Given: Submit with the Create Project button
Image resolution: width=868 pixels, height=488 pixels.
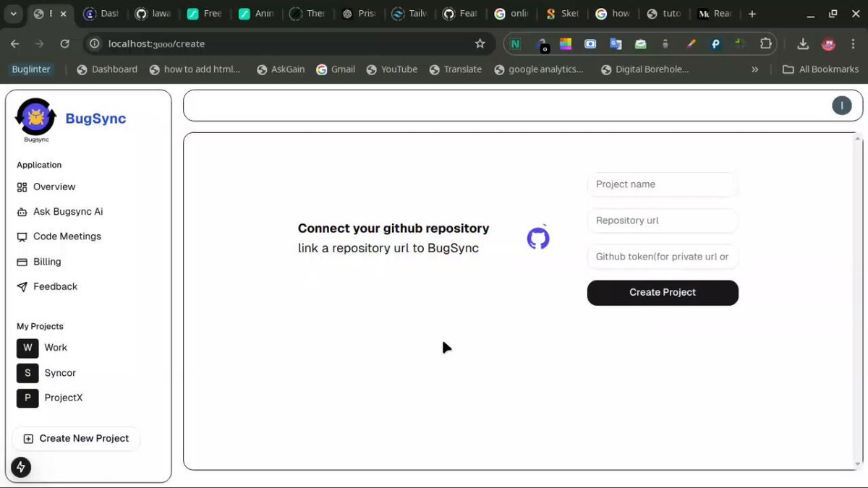Looking at the screenshot, I should coord(663,293).
